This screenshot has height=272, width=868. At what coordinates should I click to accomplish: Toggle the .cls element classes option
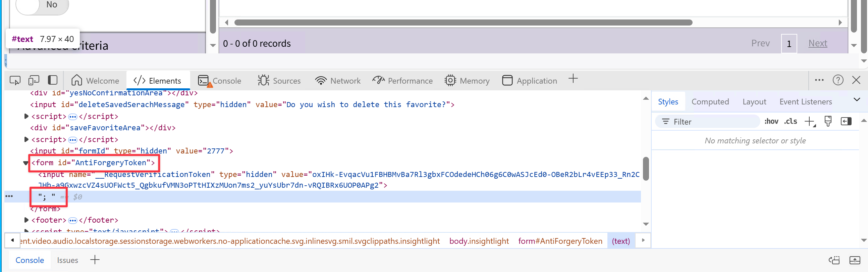pos(790,122)
